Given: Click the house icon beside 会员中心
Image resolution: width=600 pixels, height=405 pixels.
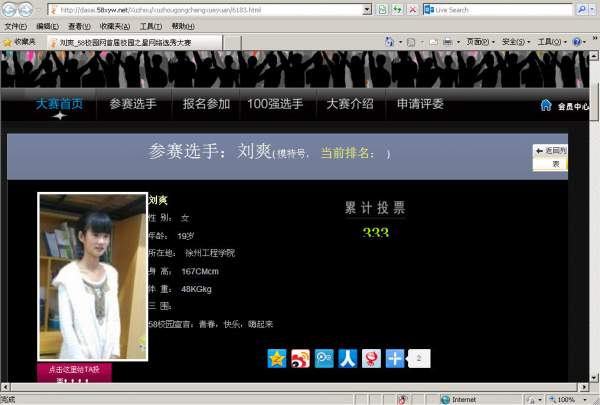Looking at the screenshot, I should pos(546,105).
